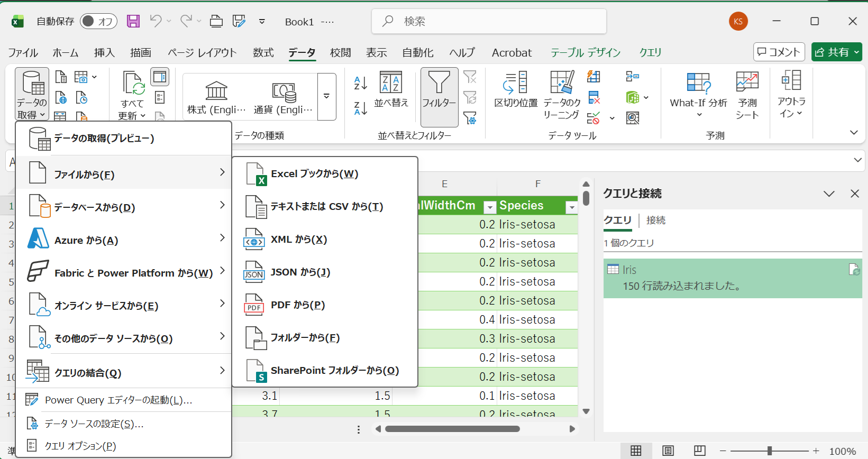Click the Sort Z to A icon
868x459 pixels.
tap(360, 108)
